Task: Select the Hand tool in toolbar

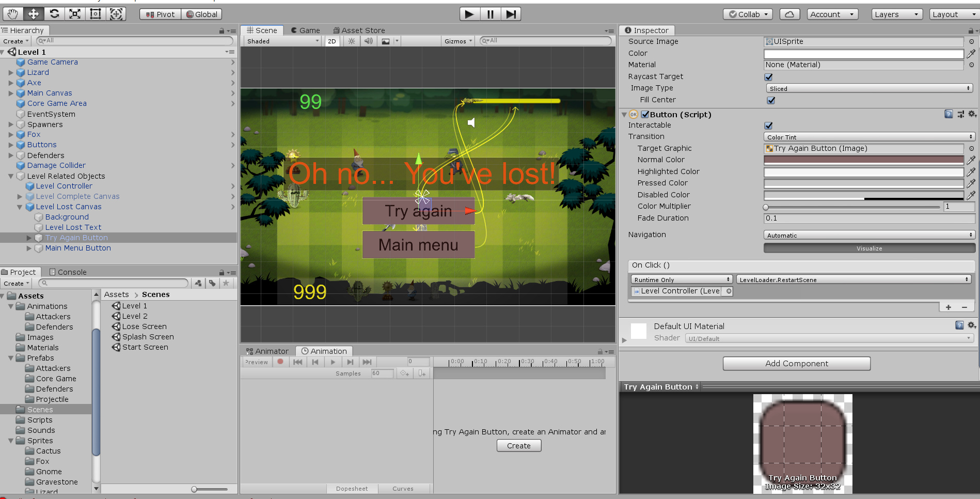Action: point(12,14)
